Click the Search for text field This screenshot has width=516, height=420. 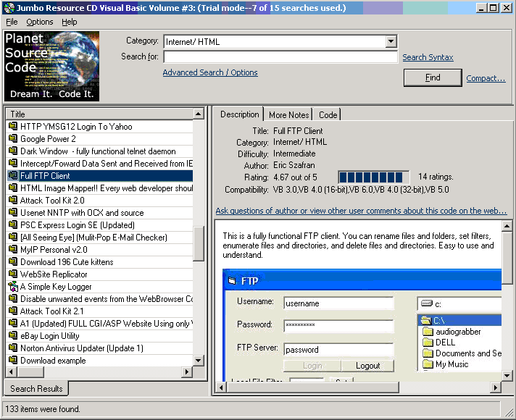coord(280,57)
